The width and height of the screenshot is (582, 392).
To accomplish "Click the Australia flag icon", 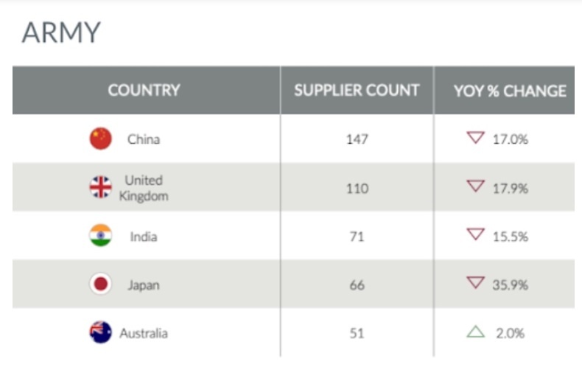I will pyautogui.click(x=101, y=332).
